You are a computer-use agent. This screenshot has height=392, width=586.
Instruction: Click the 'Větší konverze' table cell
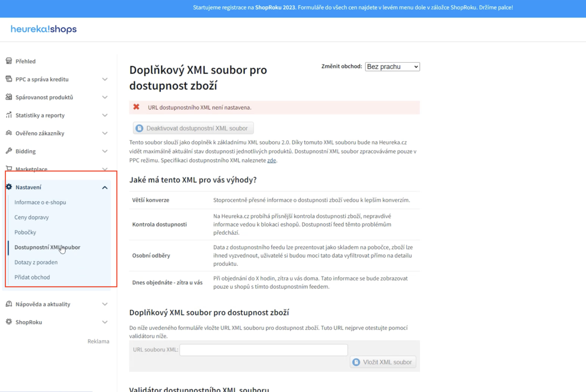tap(151, 200)
